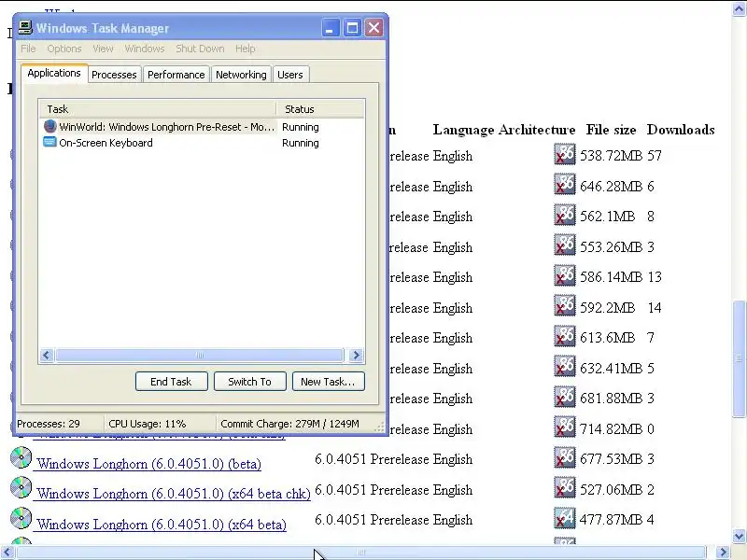
Task: Sort tasks by the Status column header
Action: (320, 109)
